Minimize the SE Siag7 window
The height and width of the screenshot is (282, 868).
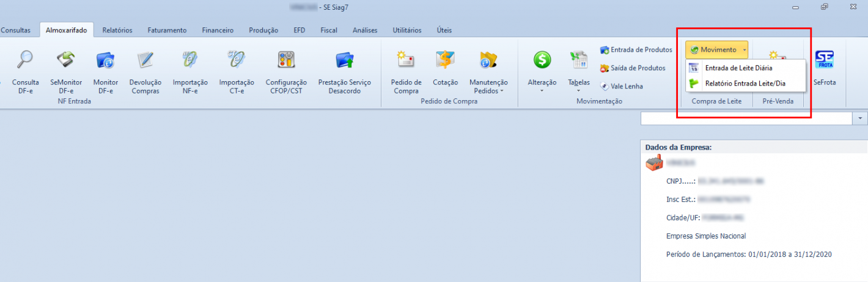tap(796, 7)
